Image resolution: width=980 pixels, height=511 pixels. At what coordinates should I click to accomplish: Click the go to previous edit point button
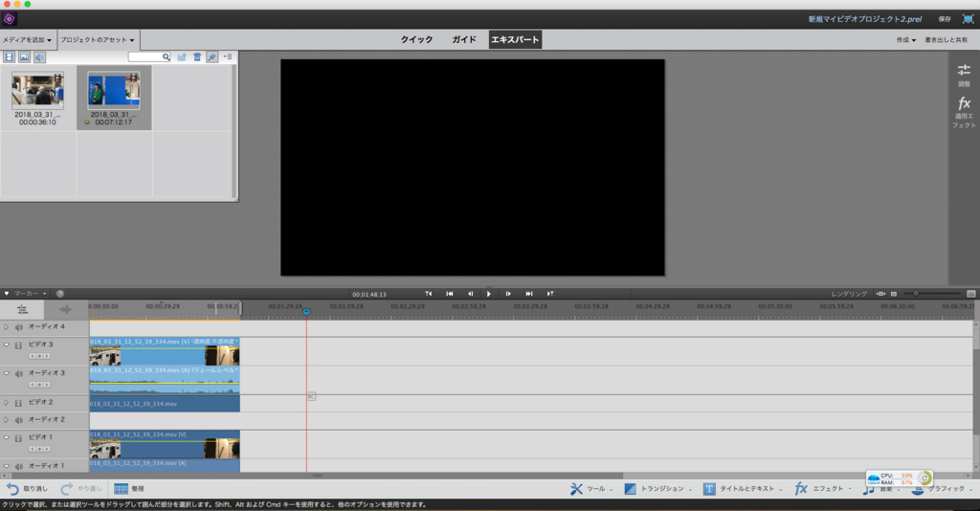(428, 294)
